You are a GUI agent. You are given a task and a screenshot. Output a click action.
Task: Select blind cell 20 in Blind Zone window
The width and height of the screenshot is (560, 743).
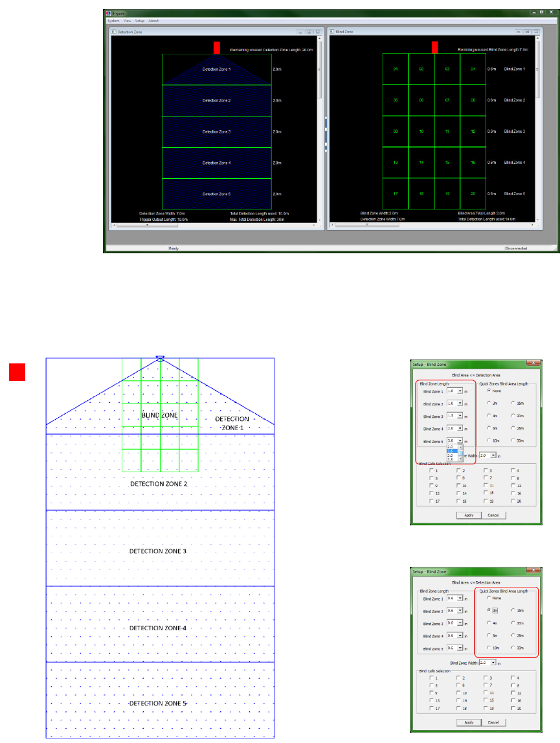pos(473,194)
